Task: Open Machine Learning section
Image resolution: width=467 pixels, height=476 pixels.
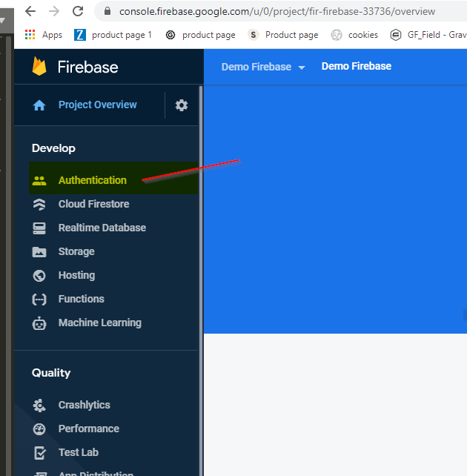Action: coord(100,323)
